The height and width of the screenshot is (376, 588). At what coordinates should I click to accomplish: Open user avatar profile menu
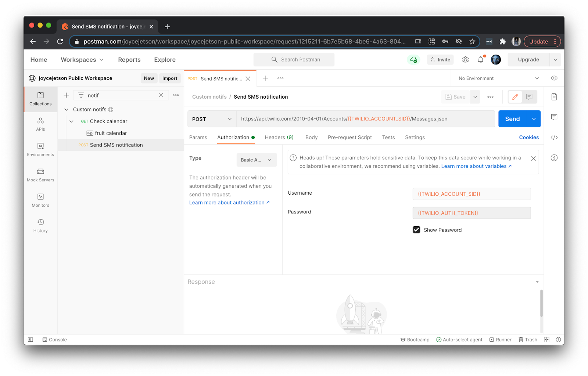point(496,60)
